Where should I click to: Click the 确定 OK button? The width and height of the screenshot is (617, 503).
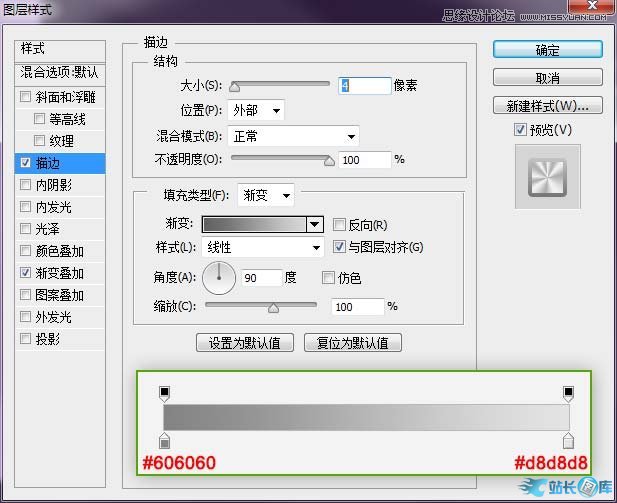pos(547,49)
